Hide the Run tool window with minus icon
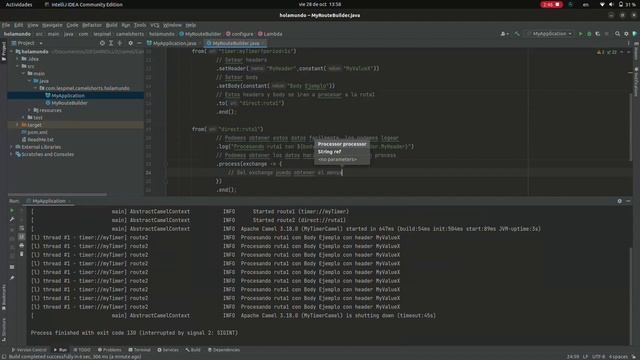This screenshot has height=360, width=640. point(628,201)
